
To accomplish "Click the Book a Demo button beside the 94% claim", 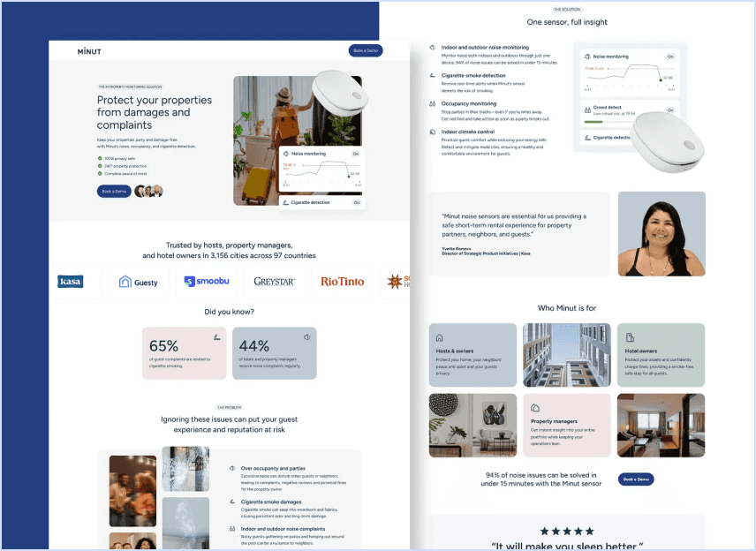I will pos(636,479).
